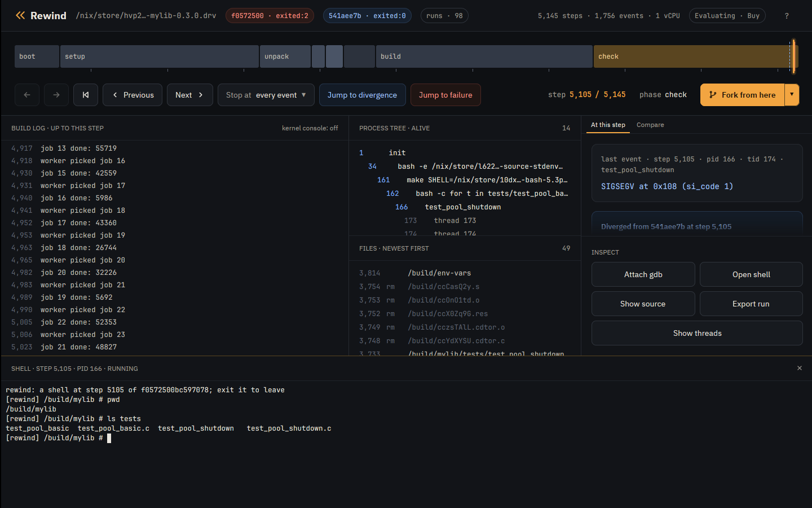The image size is (812, 508).
Task: Select the setup phase on timeline
Action: pos(160,56)
